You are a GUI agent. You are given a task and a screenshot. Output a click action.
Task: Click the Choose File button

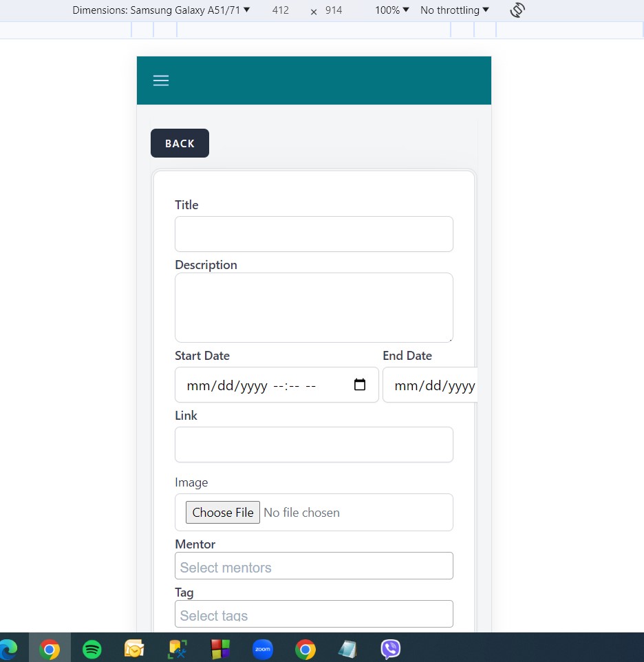[x=223, y=513]
